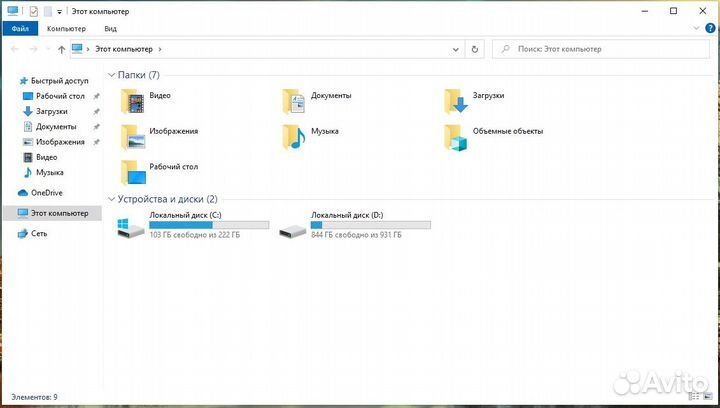This screenshot has width=720, height=408.
Task: Open the Документы folder in main pane
Action: 294,100
